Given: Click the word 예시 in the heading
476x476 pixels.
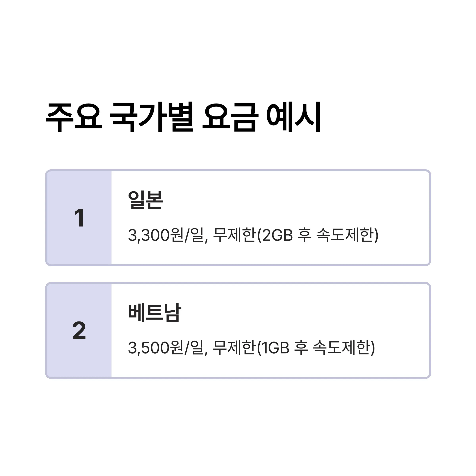Looking at the screenshot, I should [294, 117].
